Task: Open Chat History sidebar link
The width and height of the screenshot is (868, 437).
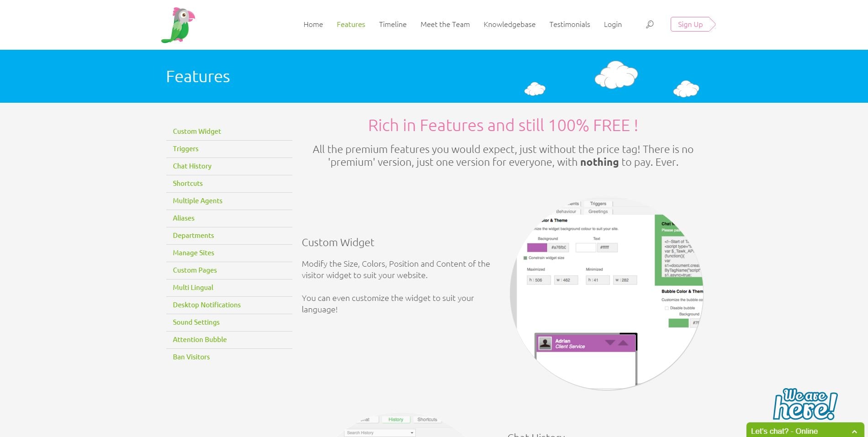Action: [192, 166]
